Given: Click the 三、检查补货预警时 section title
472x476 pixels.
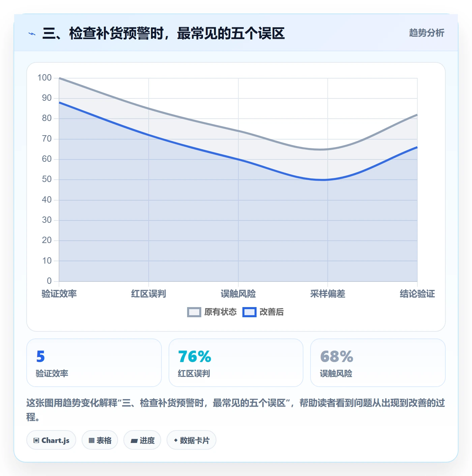Looking at the screenshot, I should [164, 33].
